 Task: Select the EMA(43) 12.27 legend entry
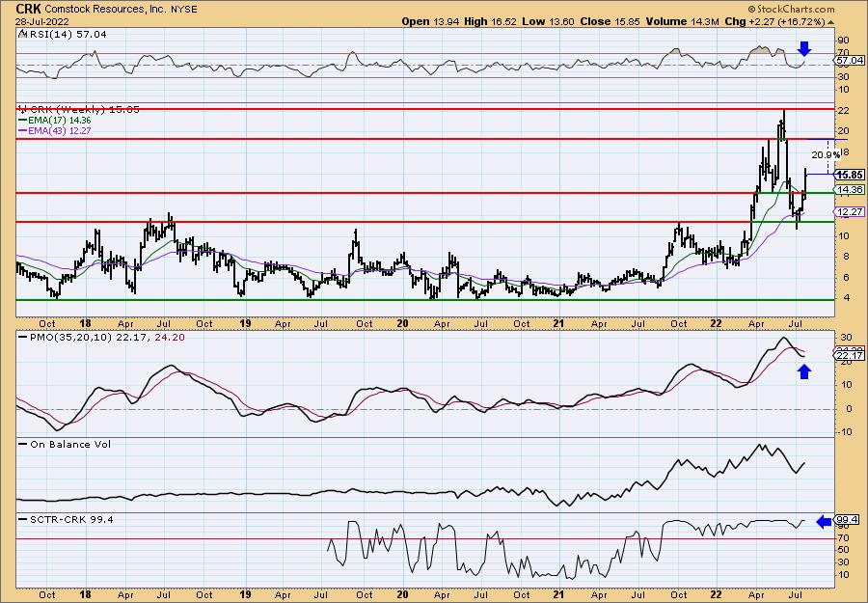[x=61, y=130]
